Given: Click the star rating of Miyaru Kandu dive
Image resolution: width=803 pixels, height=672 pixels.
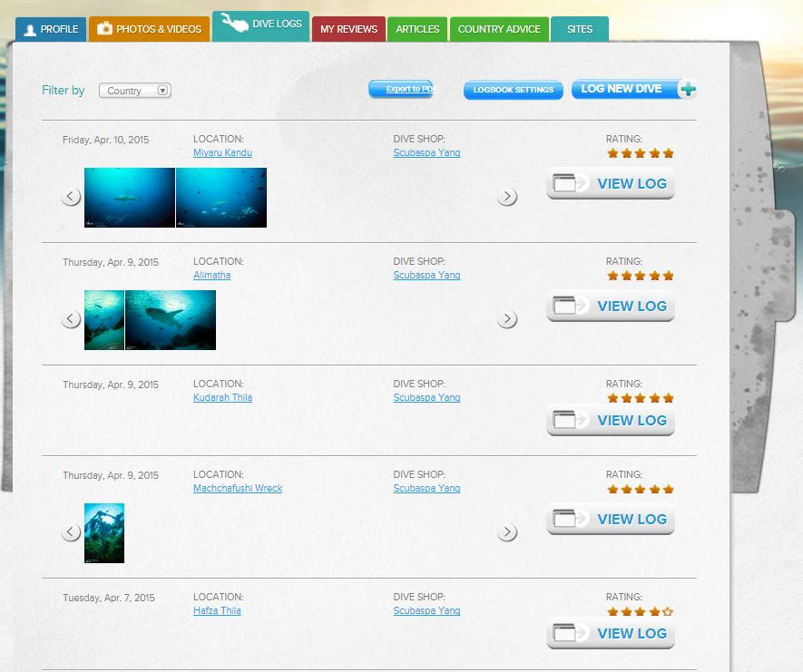Looking at the screenshot, I should (x=641, y=153).
